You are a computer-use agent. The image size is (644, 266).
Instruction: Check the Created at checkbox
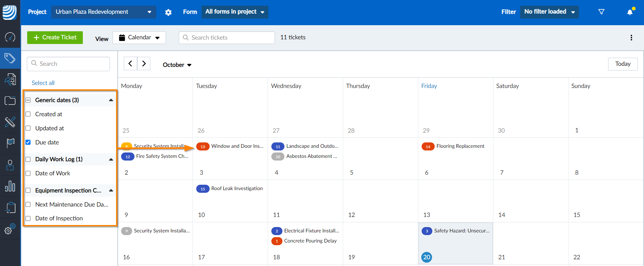click(28, 114)
